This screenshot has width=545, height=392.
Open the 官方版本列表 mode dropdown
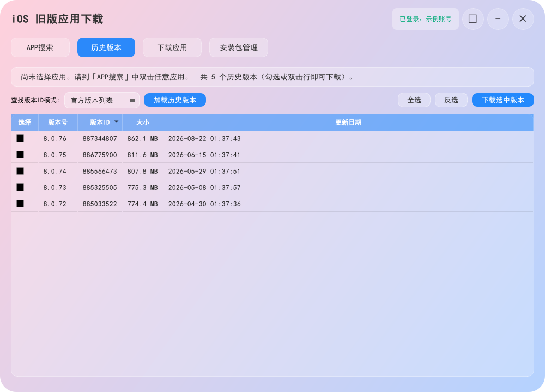(x=102, y=100)
